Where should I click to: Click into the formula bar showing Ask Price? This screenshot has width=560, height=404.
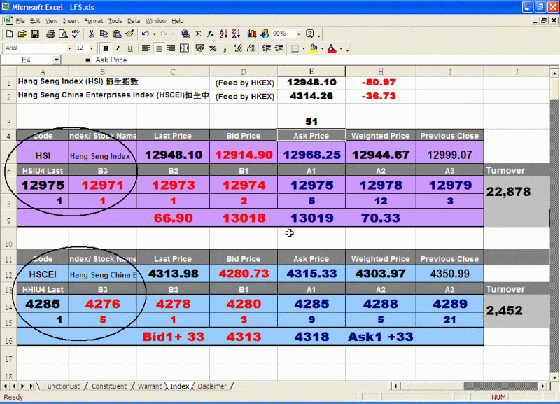[325, 60]
